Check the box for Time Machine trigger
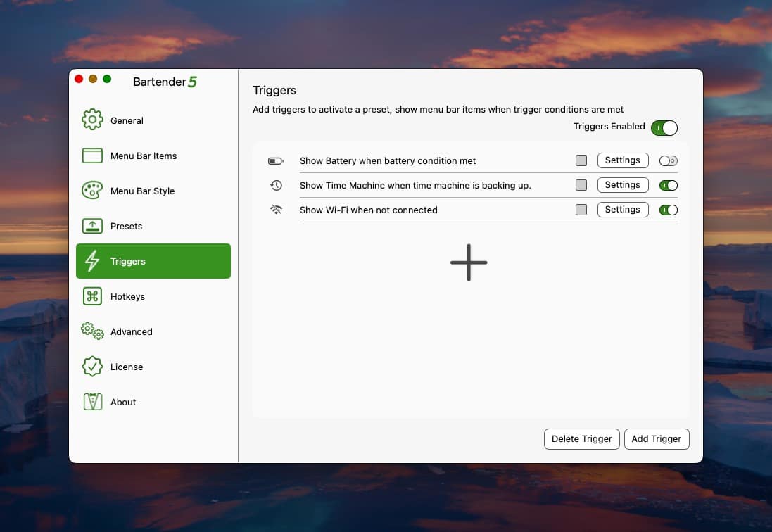This screenshot has height=532, width=772. click(x=581, y=186)
